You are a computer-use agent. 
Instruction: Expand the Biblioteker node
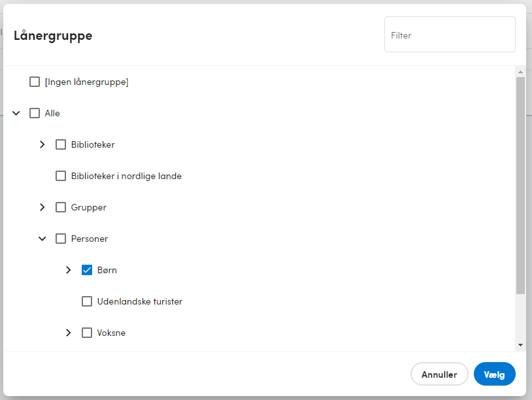(x=42, y=144)
